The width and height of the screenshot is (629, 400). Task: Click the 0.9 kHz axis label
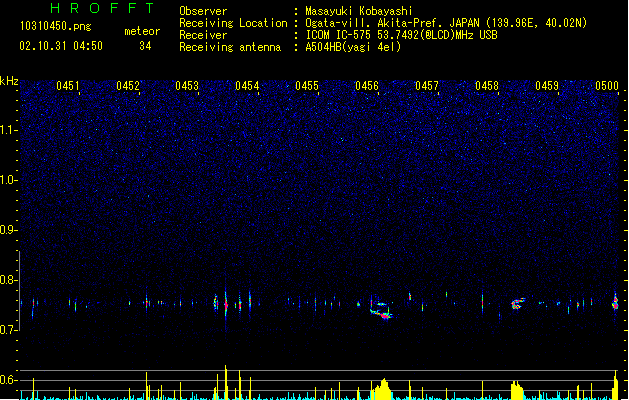pos(8,230)
